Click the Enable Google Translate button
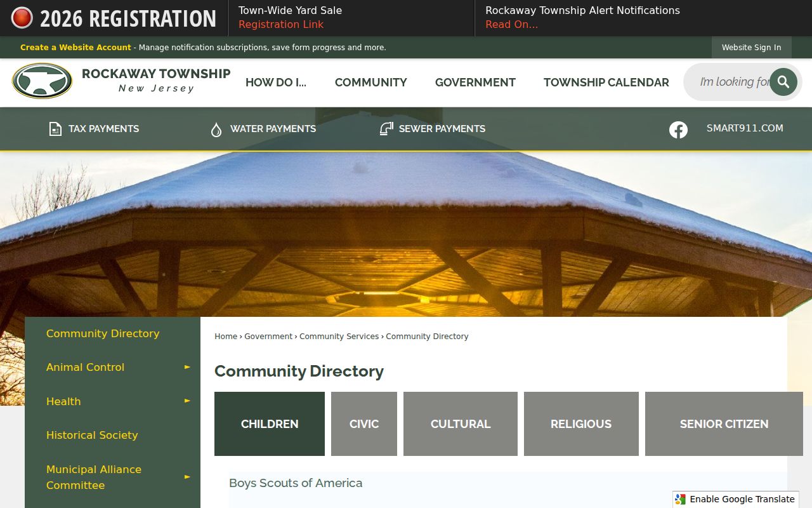This screenshot has height=508, width=812. (x=736, y=499)
